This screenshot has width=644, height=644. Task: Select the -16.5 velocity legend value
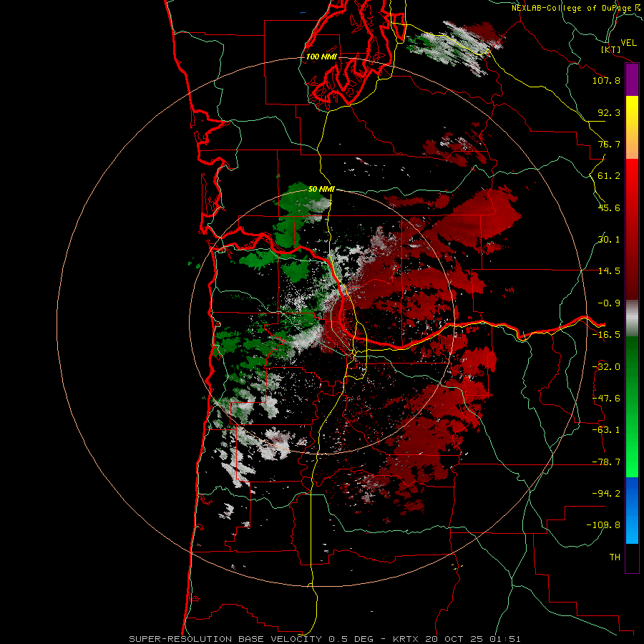[606, 335]
